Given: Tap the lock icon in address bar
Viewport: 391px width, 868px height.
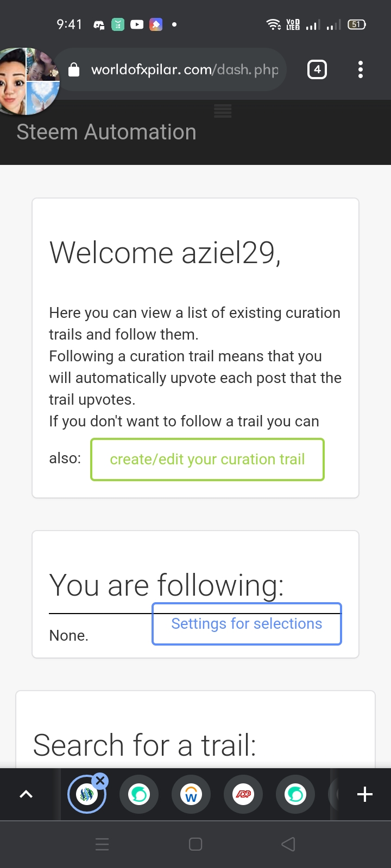Looking at the screenshot, I should (74, 69).
